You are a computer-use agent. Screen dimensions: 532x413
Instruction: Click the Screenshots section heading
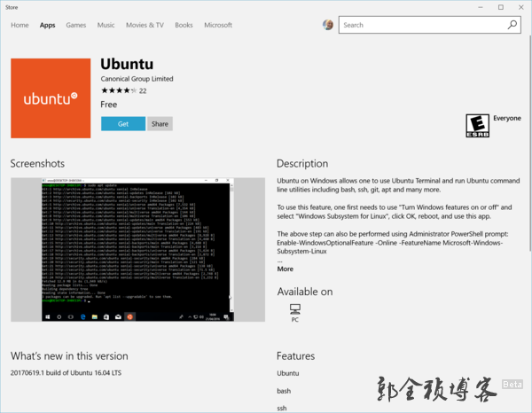pyautogui.click(x=37, y=163)
